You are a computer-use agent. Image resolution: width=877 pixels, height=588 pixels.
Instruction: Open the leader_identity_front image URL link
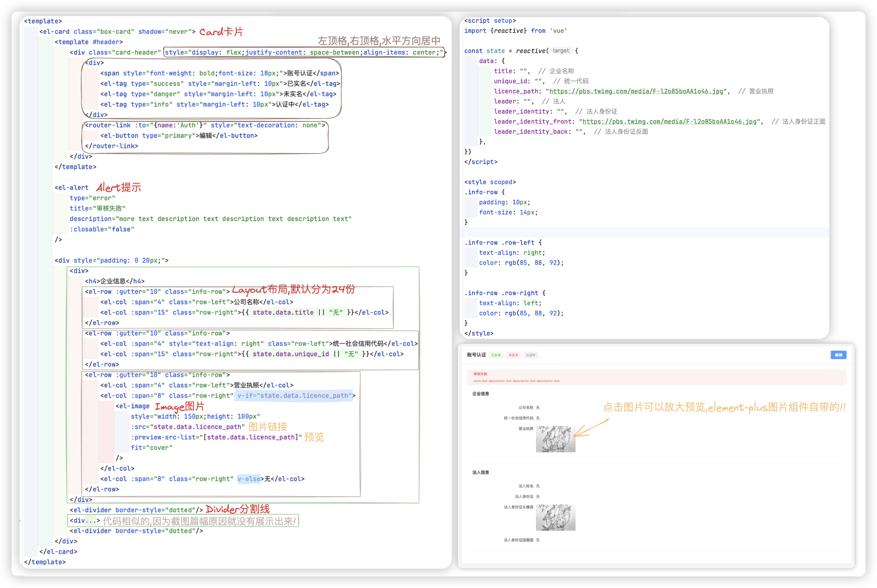pos(669,121)
